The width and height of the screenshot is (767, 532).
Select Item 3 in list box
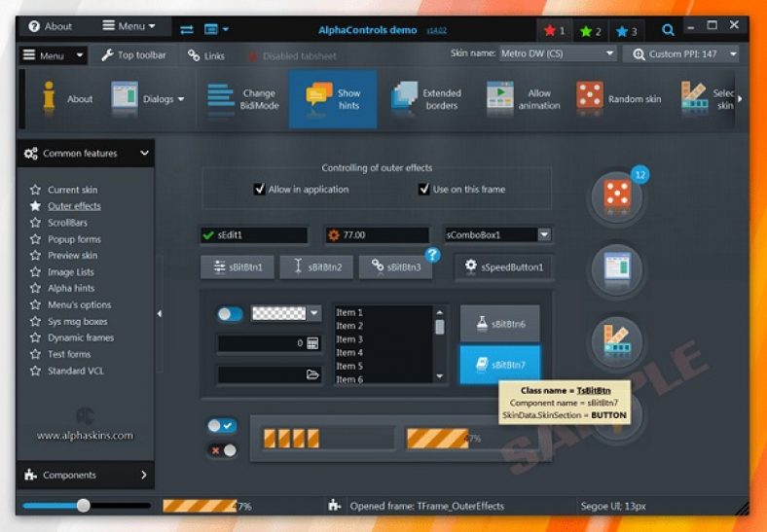point(349,339)
